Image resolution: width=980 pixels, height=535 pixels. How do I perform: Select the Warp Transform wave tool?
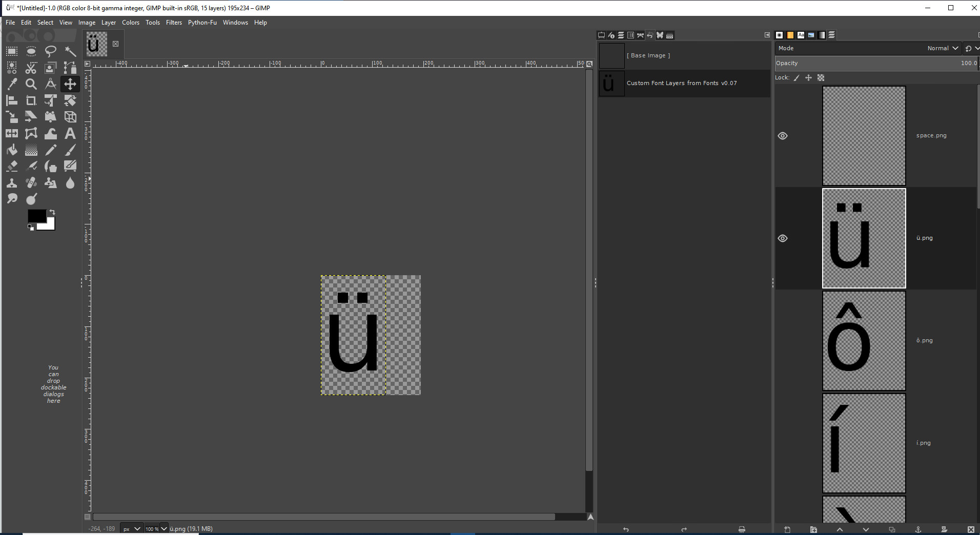click(51, 133)
